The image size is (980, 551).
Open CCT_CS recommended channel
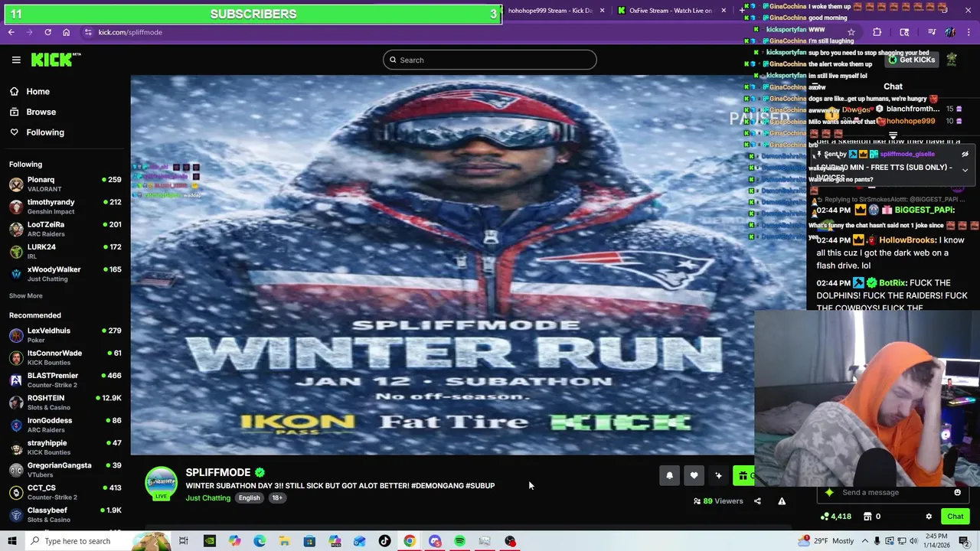[65, 492]
